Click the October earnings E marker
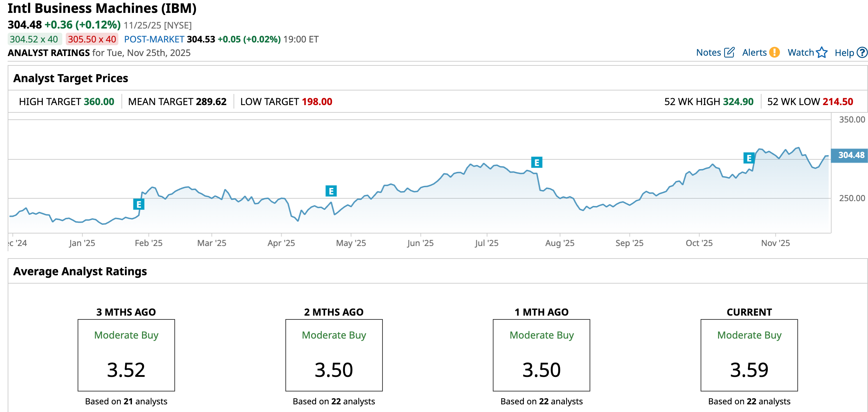 click(x=749, y=158)
